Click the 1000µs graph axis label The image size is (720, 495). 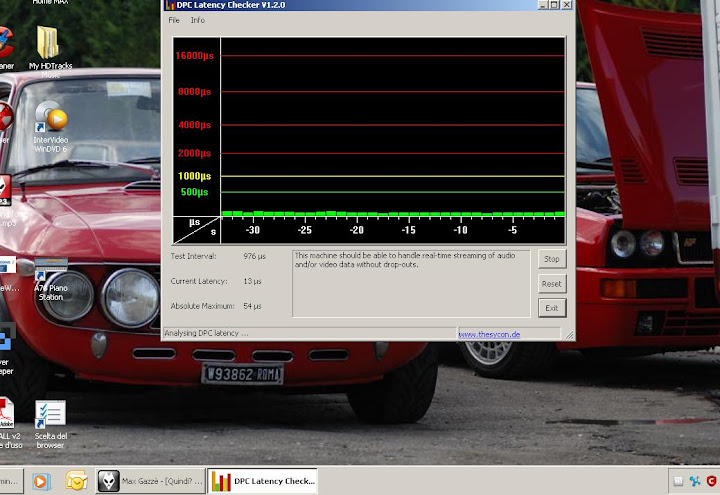pyautogui.click(x=195, y=176)
